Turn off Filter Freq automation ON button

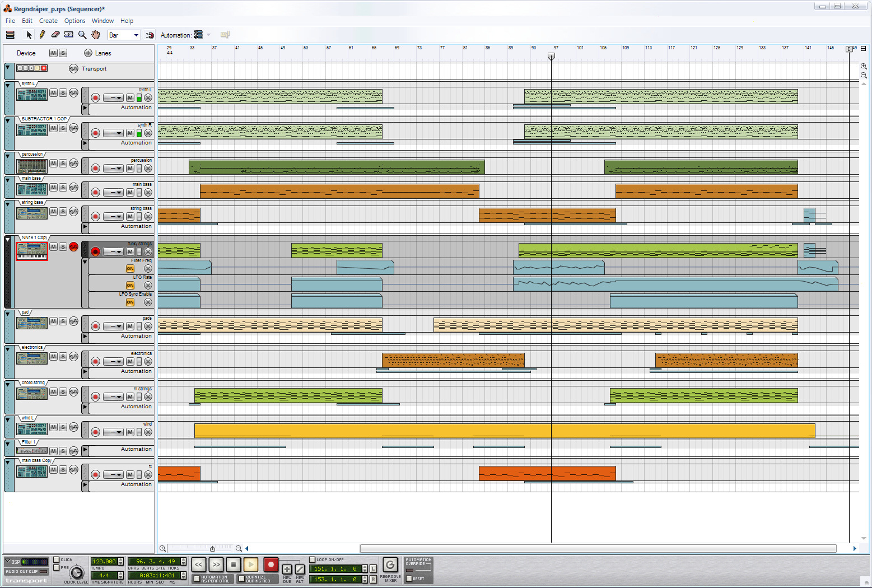[x=130, y=269]
